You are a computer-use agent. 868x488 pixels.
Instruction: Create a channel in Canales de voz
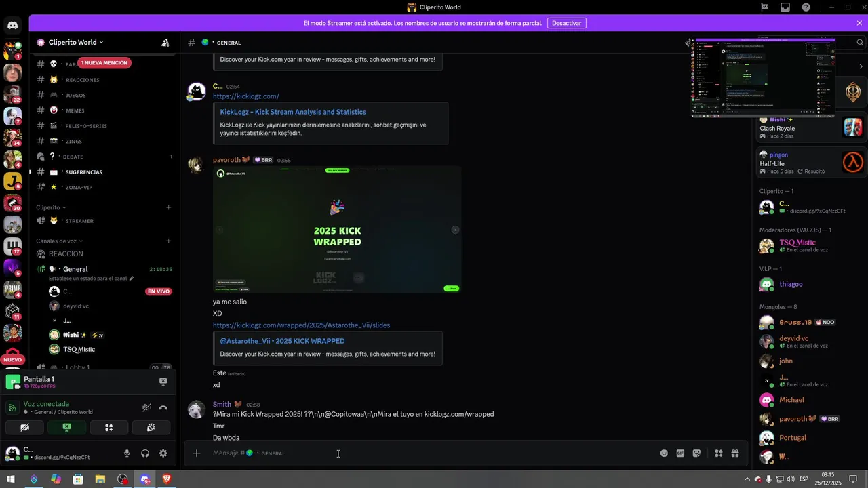(x=168, y=241)
